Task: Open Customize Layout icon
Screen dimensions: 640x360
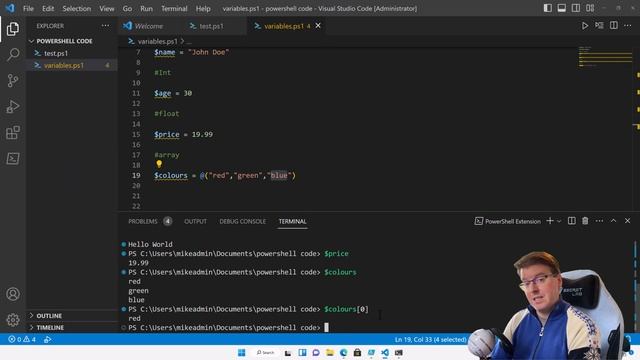Action: tap(590, 8)
